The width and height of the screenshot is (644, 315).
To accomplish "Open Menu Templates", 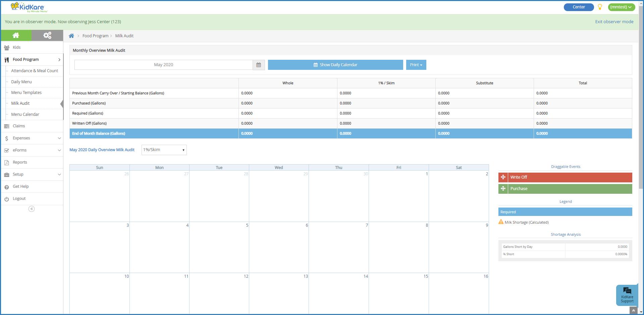I will click(x=26, y=93).
